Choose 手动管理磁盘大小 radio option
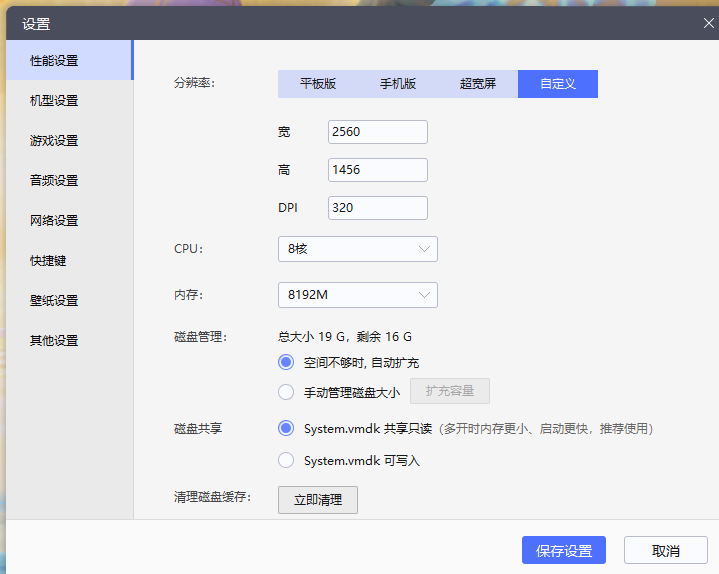 pos(286,392)
